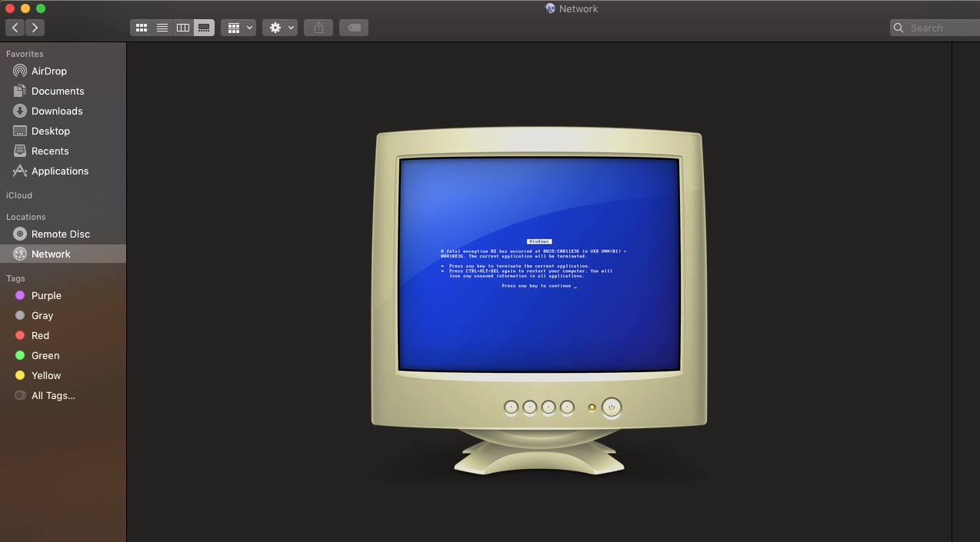Open Desktop in the sidebar
Screen dimensions: 980x542
[x=63, y=131]
